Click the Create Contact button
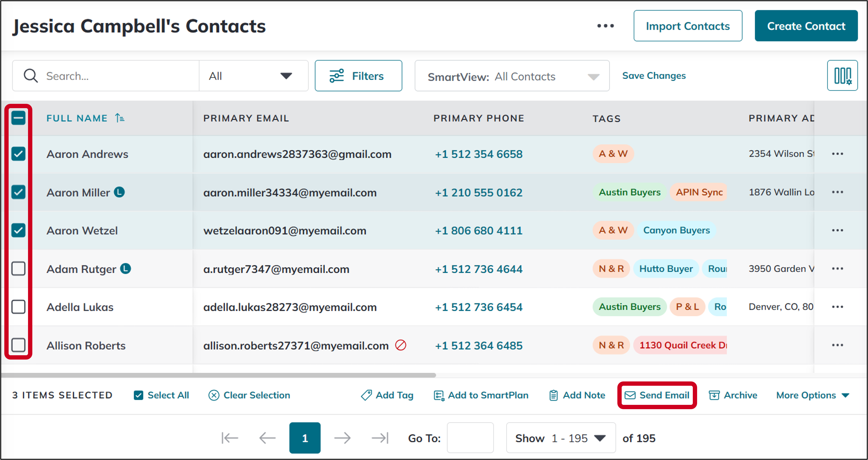The width and height of the screenshot is (868, 460). click(806, 25)
